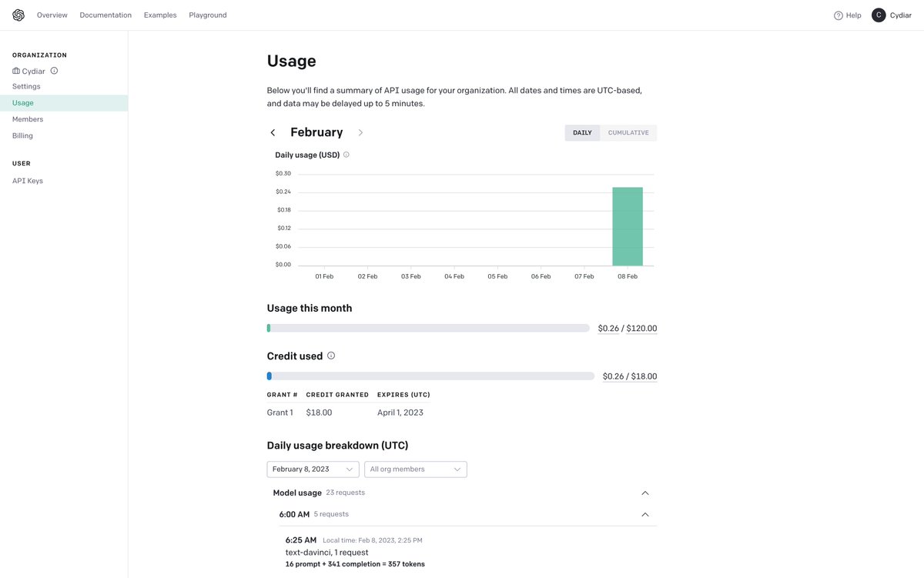
Task: Open API Keys in the sidebar
Action: click(x=28, y=181)
